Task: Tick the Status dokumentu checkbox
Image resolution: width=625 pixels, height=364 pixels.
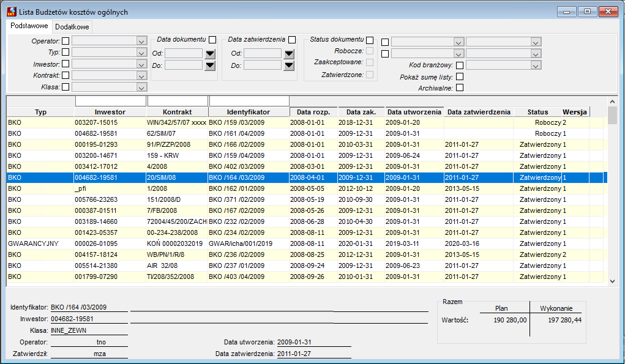Action: [x=370, y=40]
